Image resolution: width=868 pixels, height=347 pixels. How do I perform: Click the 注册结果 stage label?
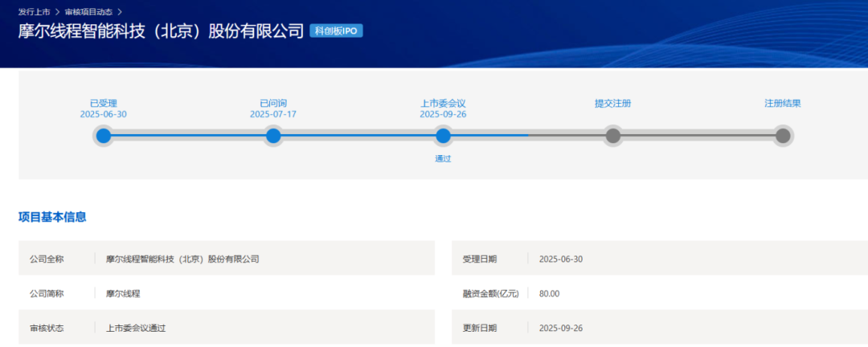[x=782, y=104]
